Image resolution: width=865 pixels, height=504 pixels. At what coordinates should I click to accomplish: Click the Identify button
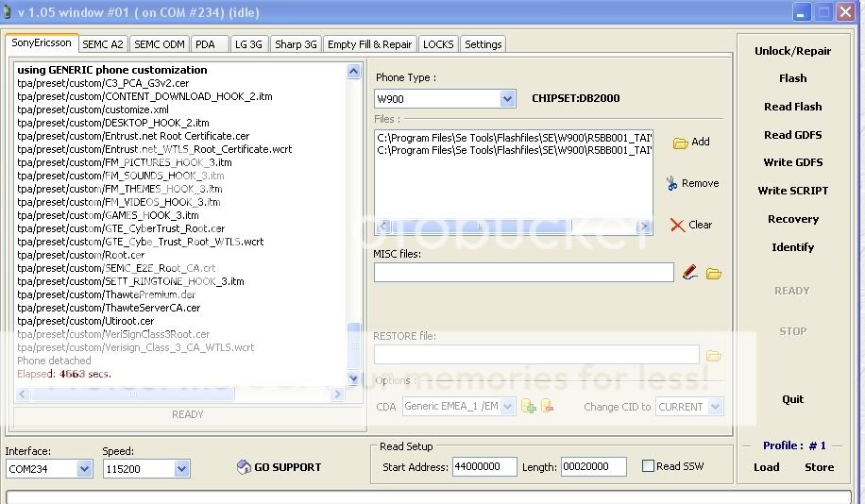792,247
